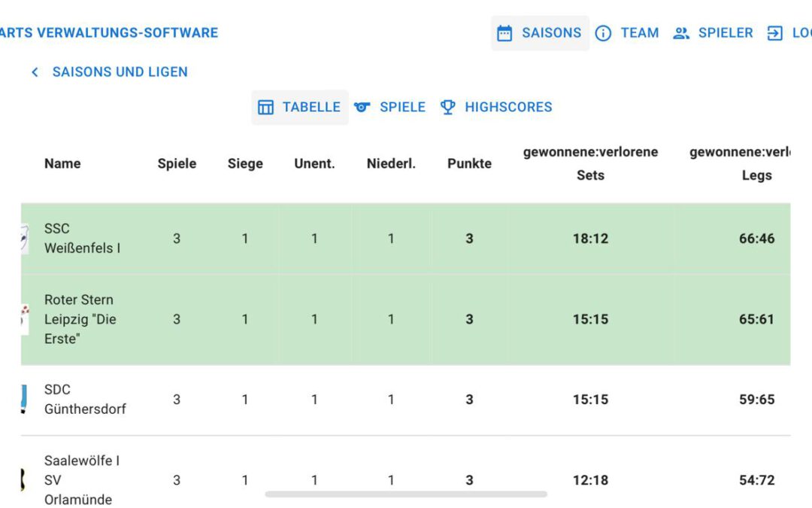Click the Punkte column header
The width and height of the screenshot is (812, 508).
tap(469, 163)
